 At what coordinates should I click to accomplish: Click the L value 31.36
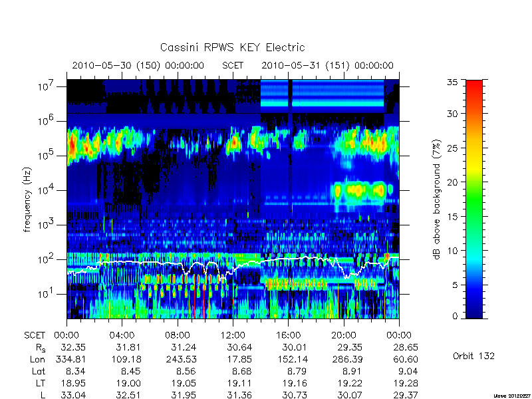click(x=239, y=395)
